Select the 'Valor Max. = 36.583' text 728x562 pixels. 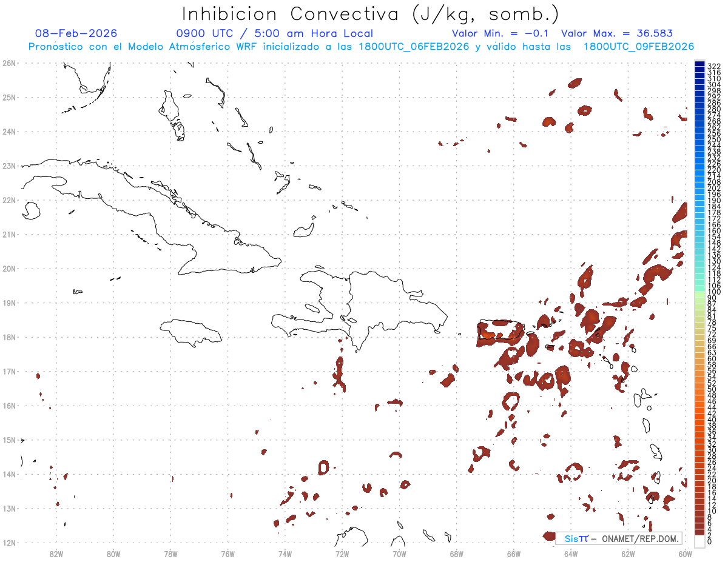[x=617, y=33]
